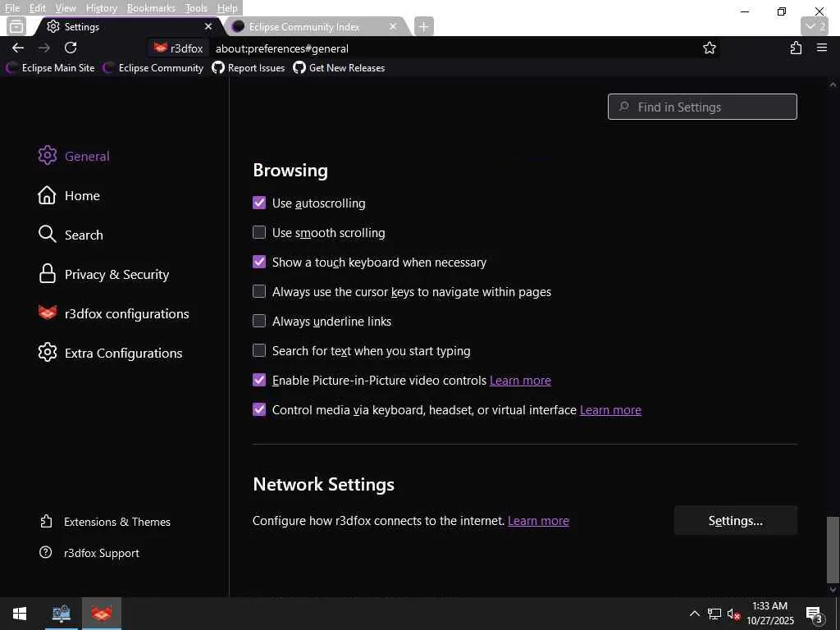The height and width of the screenshot is (630, 840).
Task: Enable the smooth scrolling checkbox
Action: (x=259, y=233)
